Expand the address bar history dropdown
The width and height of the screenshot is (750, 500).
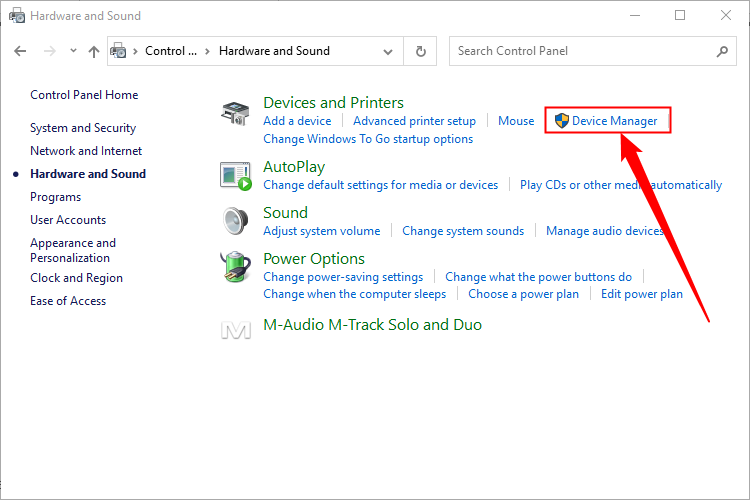pos(388,51)
